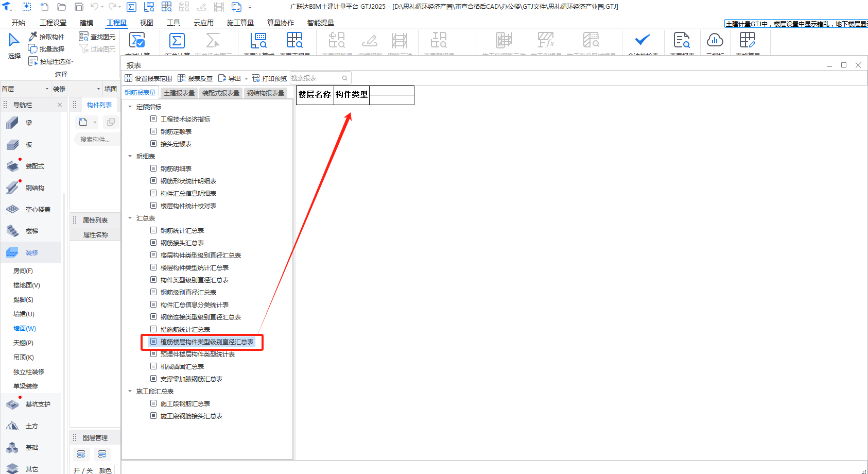The height and width of the screenshot is (474, 868).
Task: Click 报表反查 button
Action: click(195, 78)
